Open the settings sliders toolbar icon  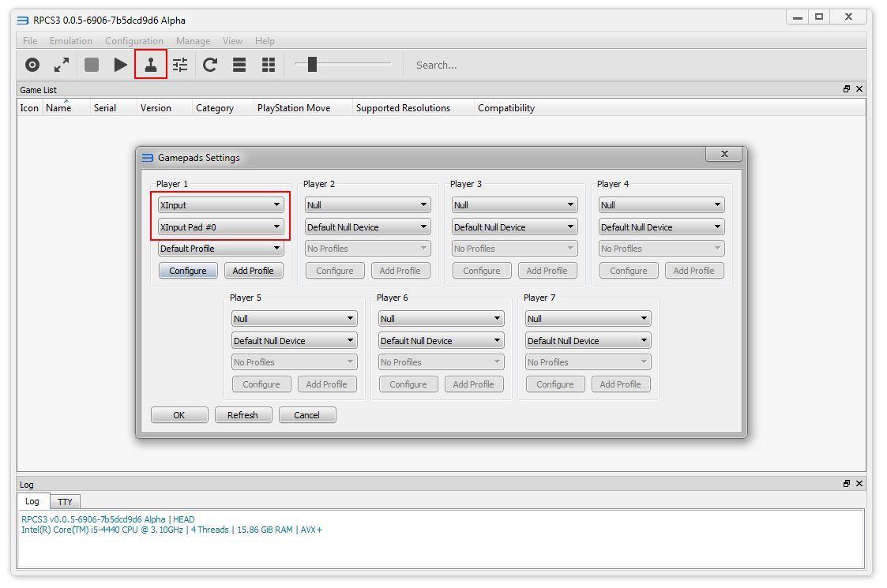180,65
